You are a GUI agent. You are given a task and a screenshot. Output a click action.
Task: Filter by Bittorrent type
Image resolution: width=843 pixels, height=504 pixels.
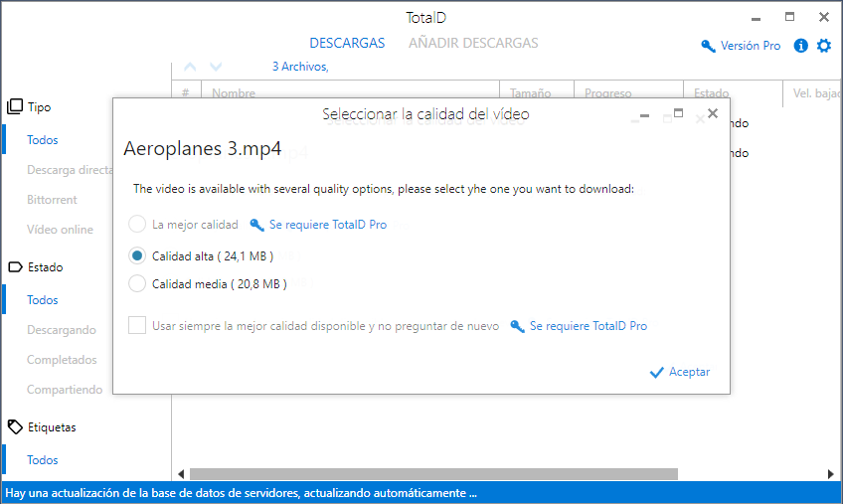click(52, 200)
